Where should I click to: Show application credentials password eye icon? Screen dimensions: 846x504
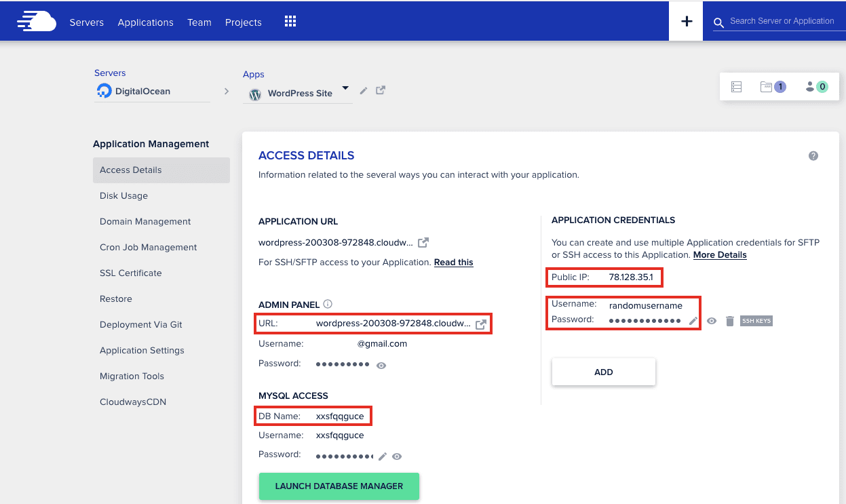coord(711,321)
